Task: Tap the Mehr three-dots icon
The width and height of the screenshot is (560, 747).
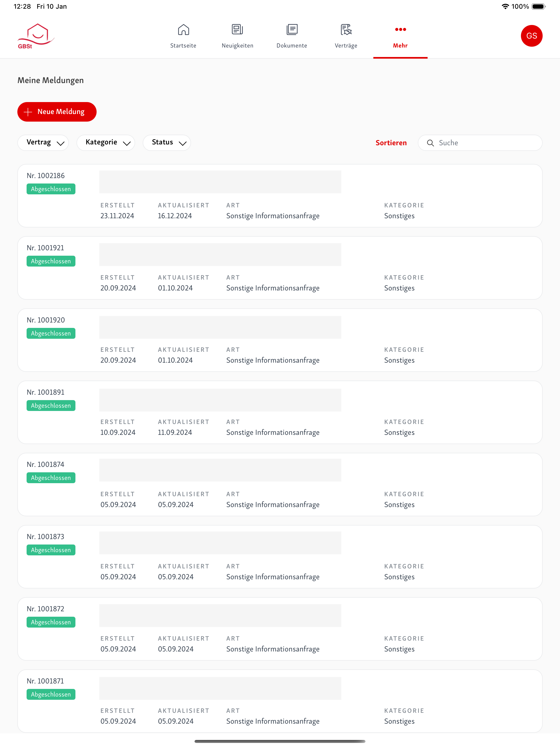Action: (x=400, y=29)
